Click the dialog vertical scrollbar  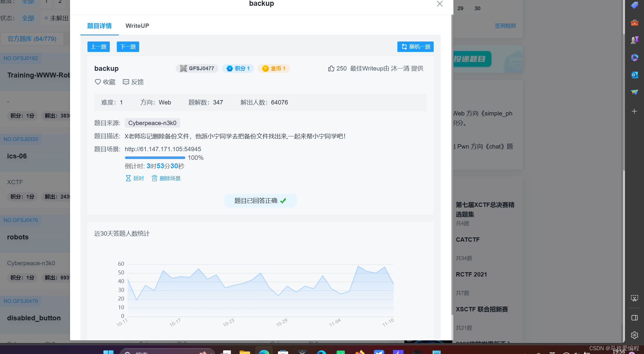452,162
